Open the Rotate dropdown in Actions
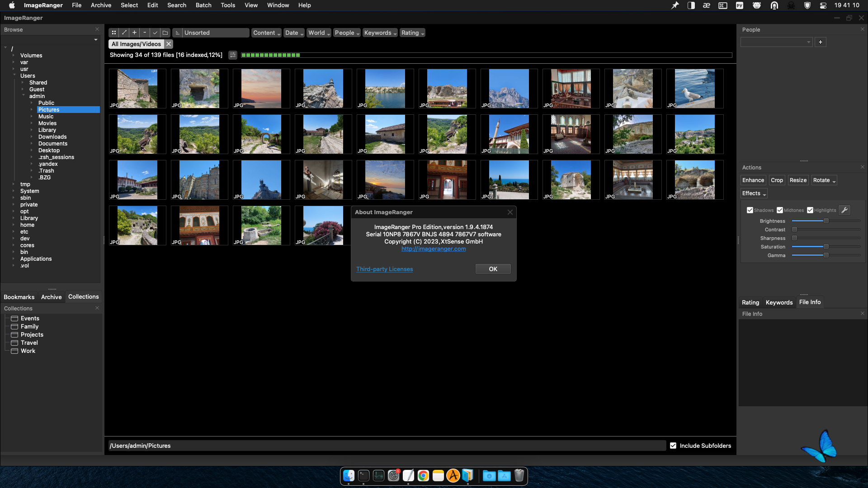The image size is (868, 488). 824,180
